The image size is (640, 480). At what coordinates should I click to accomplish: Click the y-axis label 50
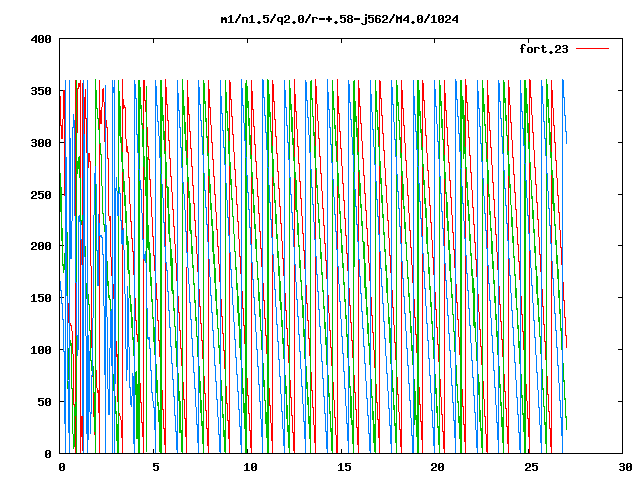[x=44, y=402]
